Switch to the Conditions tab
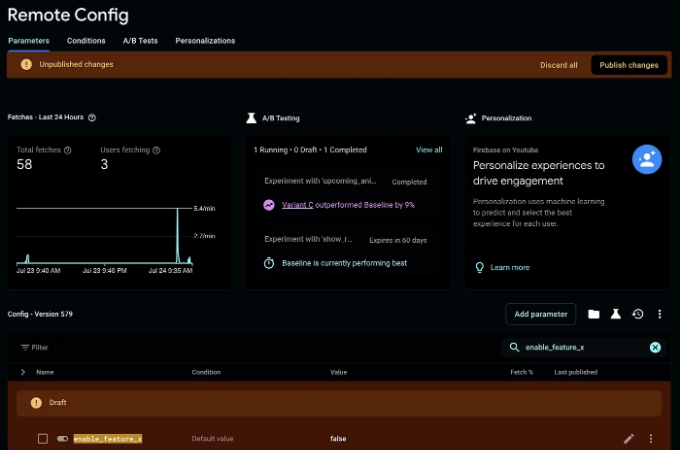The image size is (680, 450). 86,41
